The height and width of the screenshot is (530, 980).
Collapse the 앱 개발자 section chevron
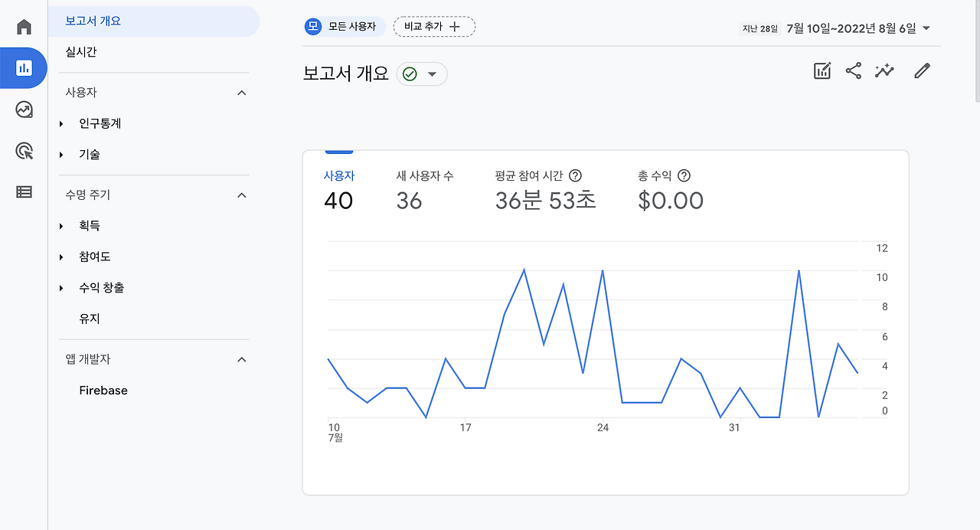tap(241, 359)
